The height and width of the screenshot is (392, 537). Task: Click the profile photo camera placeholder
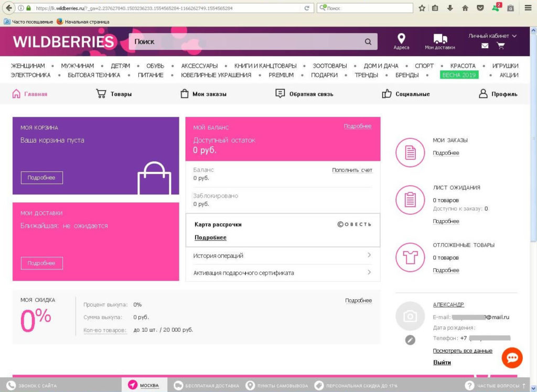(x=410, y=316)
